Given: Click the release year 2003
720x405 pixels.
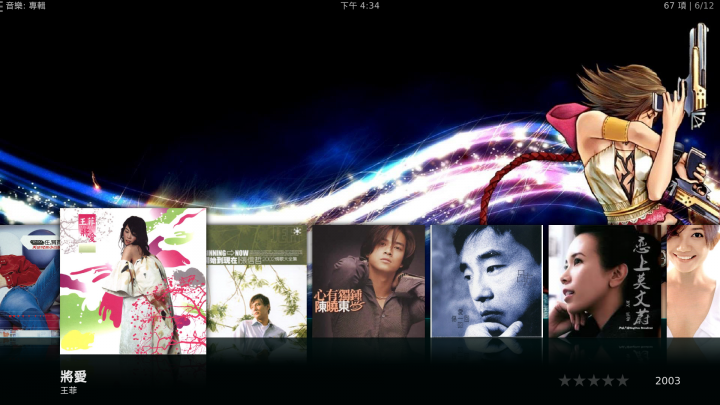Looking at the screenshot, I should click(x=668, y=381).
